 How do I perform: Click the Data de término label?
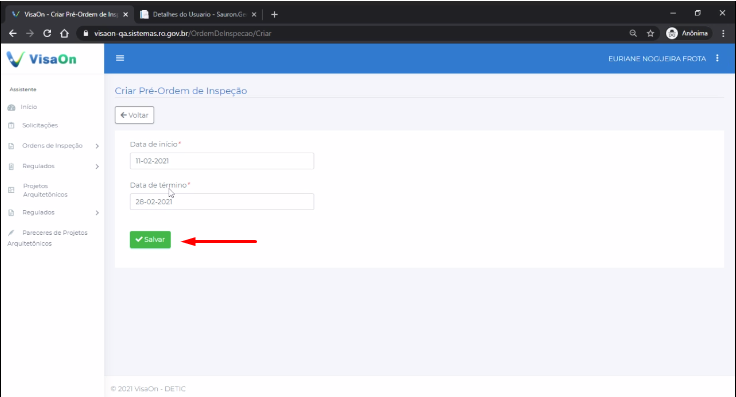pos(160,185)
